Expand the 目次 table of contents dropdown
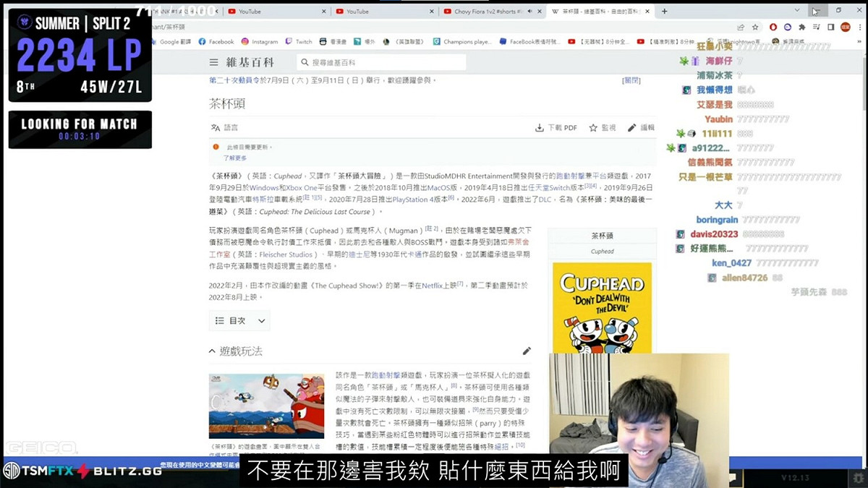The image size is (868, 488). [x=241, y=320]
